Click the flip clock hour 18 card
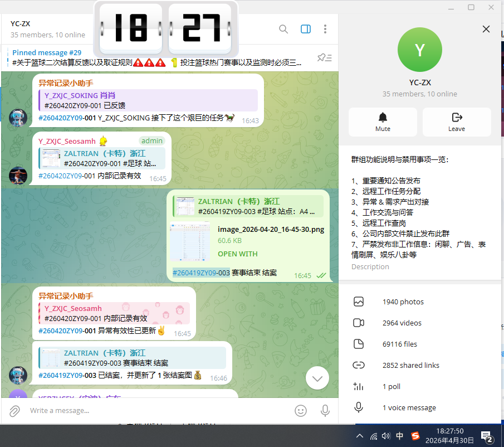 tap(131, 28)
